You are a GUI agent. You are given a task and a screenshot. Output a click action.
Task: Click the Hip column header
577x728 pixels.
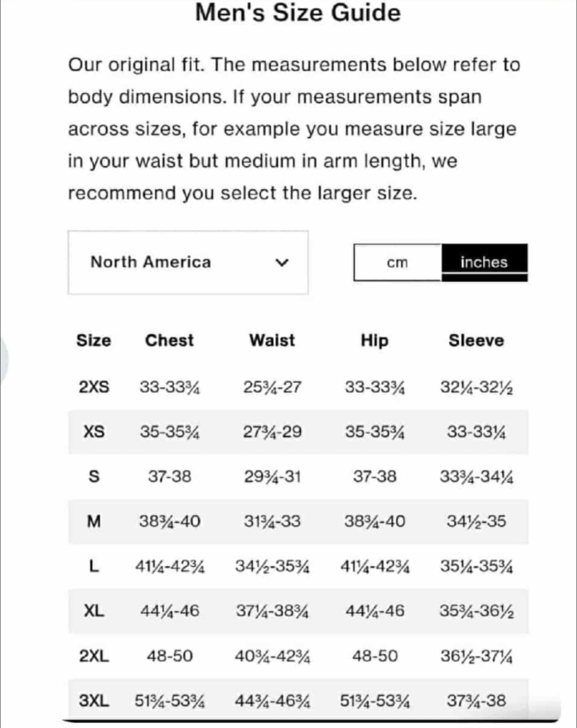coord(375,341)
